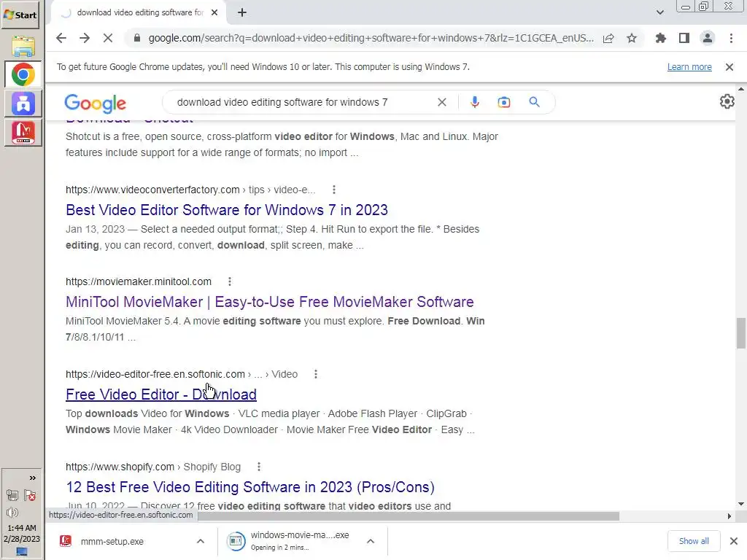Click the horizontal scroll right arrow

pyautogui.click(x=729, y=516)
